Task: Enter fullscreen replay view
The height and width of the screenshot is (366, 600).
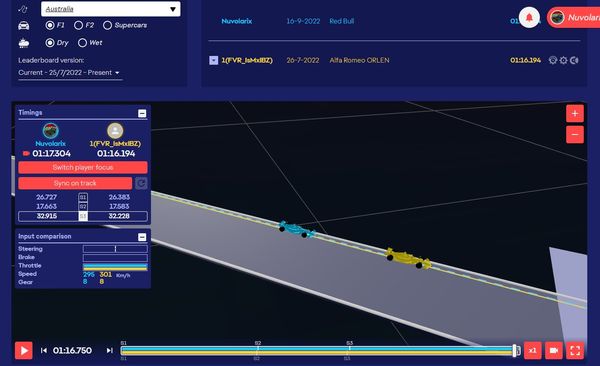Action: pos(575,350)
